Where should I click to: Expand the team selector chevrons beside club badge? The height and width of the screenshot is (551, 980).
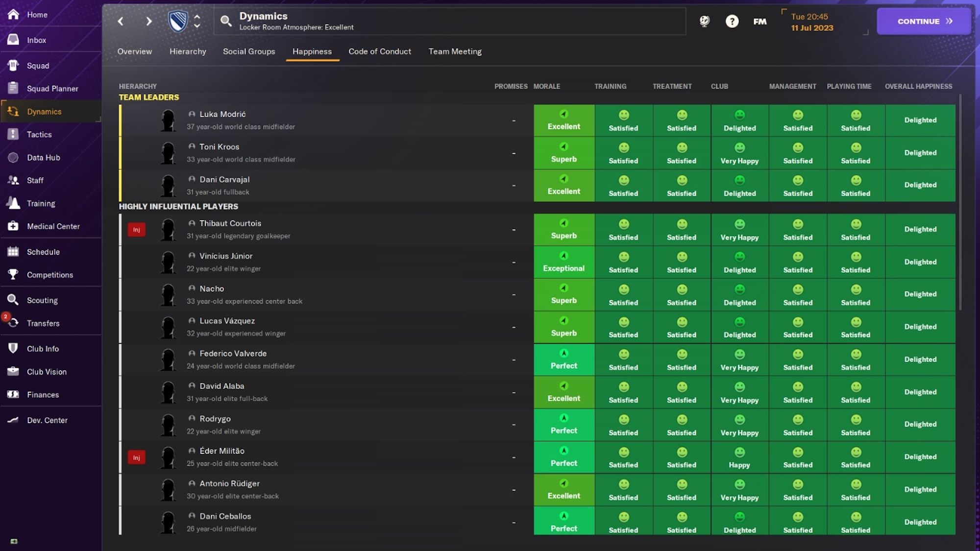pyautogui.click(x=196, y=21)
